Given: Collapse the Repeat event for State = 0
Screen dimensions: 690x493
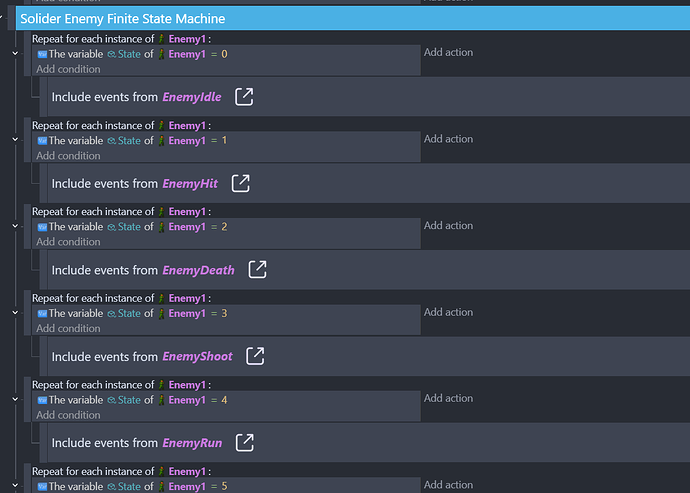Looking at the screenshot, I should (14, 53).
